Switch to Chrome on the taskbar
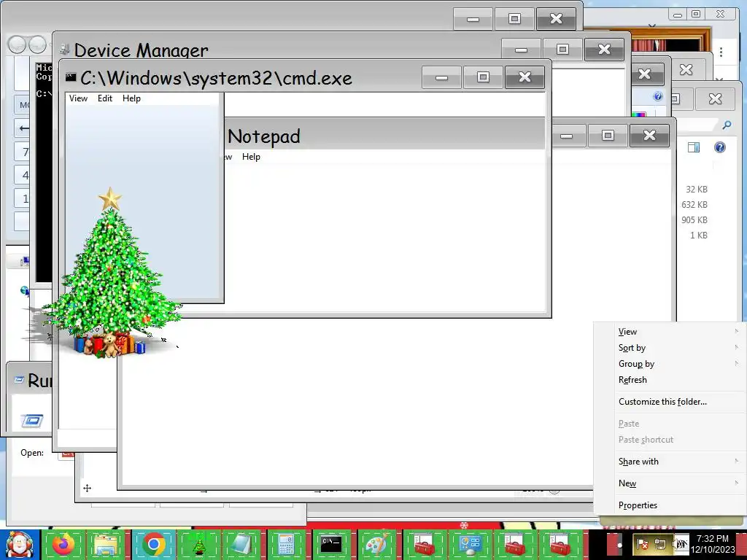The width and height of the screenshot is (747, 560). click(x=153, y=544)
